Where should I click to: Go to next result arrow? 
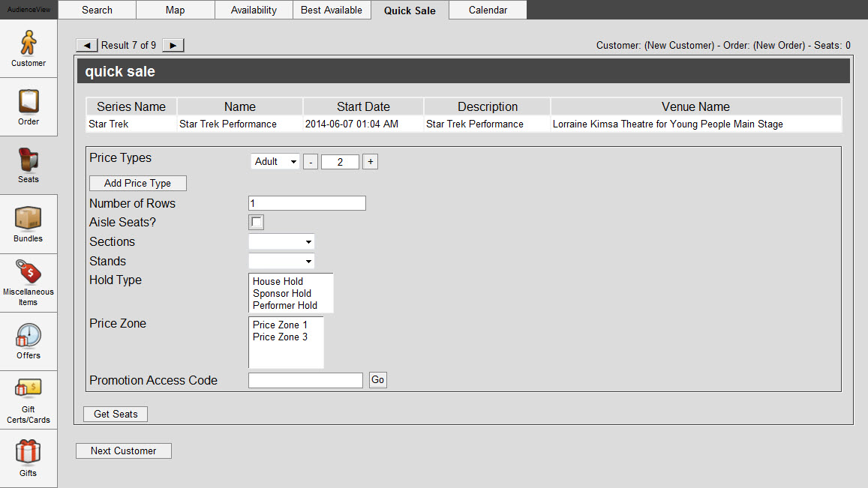click(173, 46)
